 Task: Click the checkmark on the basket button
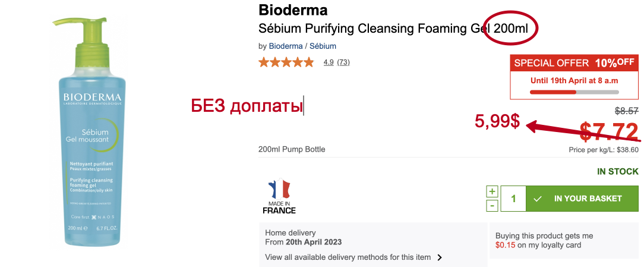tap(538, 199)
